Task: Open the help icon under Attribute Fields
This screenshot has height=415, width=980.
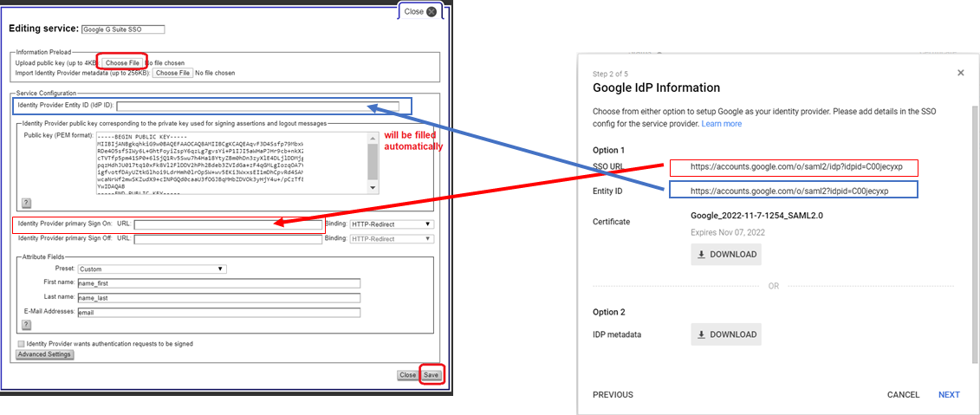Action: pyautogui.click(x=26, y=324)
